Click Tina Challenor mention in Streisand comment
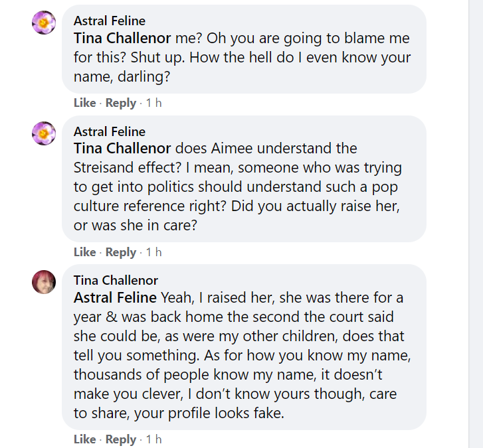 [122, 148]
